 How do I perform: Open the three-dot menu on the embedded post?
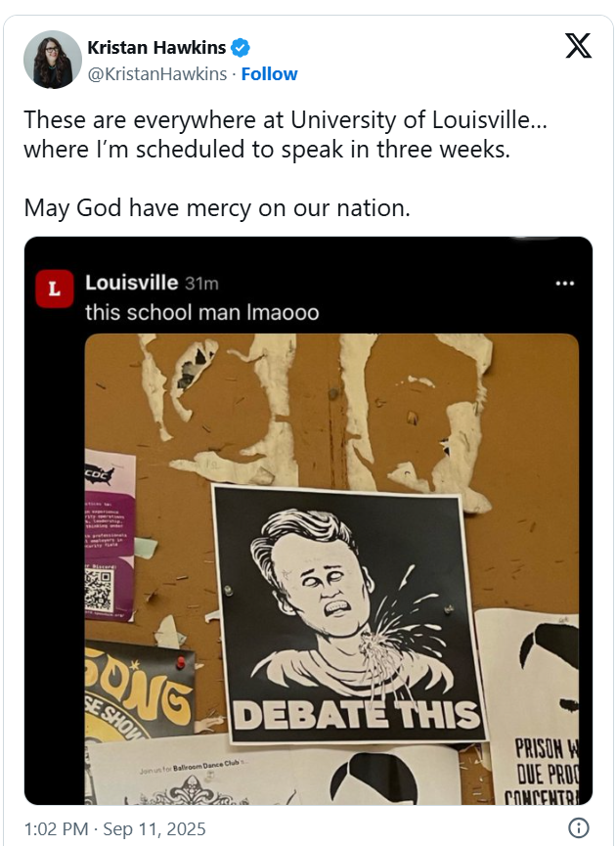pos(565,284)
